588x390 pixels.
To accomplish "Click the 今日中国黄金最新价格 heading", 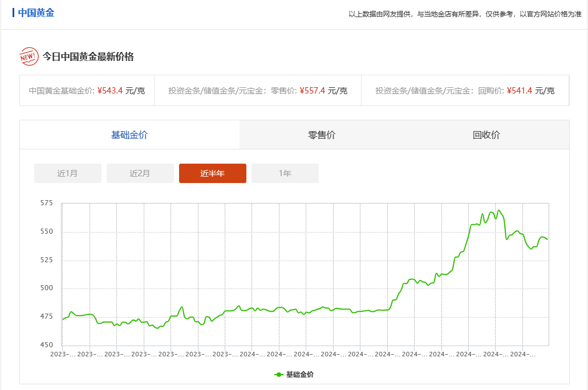I will point(88,56).
